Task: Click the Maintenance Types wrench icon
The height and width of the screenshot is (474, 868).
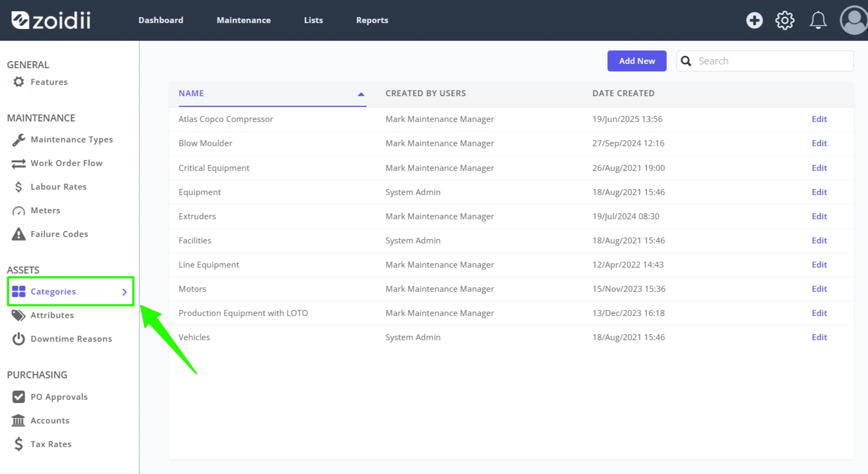Action: point(19,140)
